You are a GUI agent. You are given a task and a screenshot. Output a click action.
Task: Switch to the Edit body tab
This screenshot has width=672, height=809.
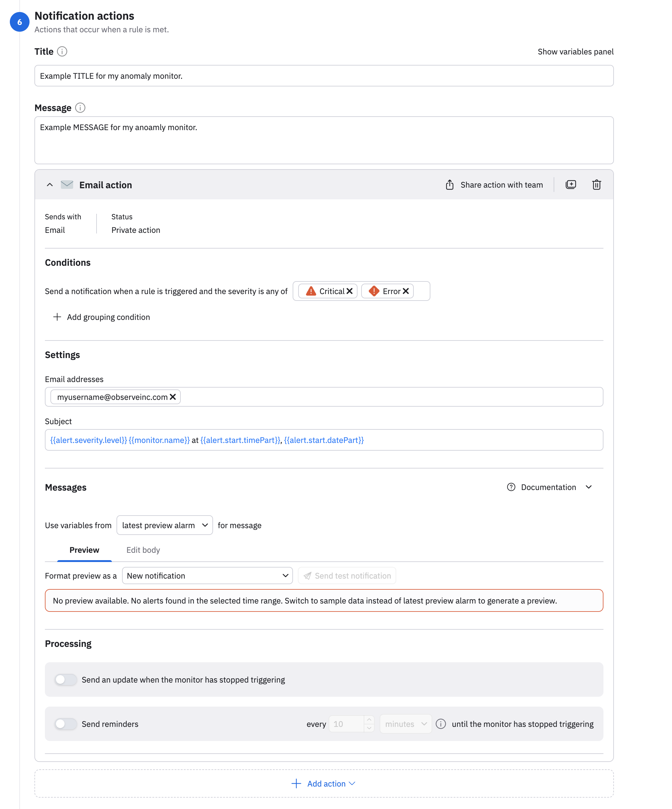[x=143, y=550]
